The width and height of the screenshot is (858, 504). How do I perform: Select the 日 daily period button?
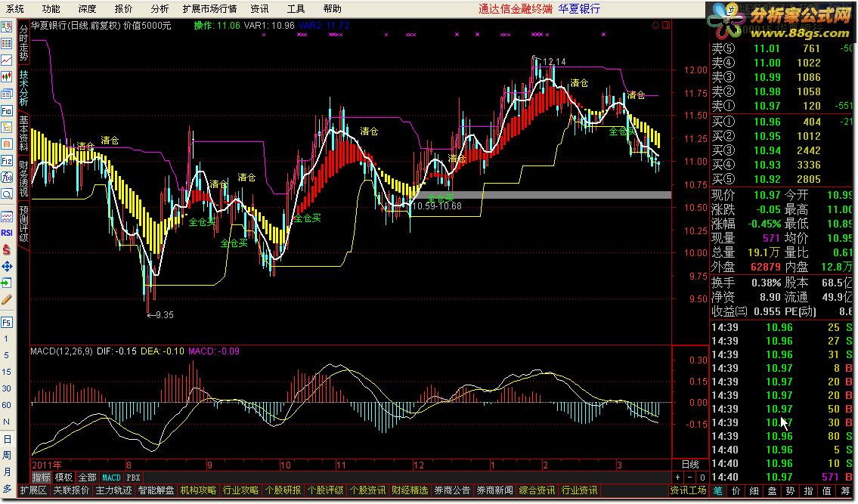tap(7, 439)
